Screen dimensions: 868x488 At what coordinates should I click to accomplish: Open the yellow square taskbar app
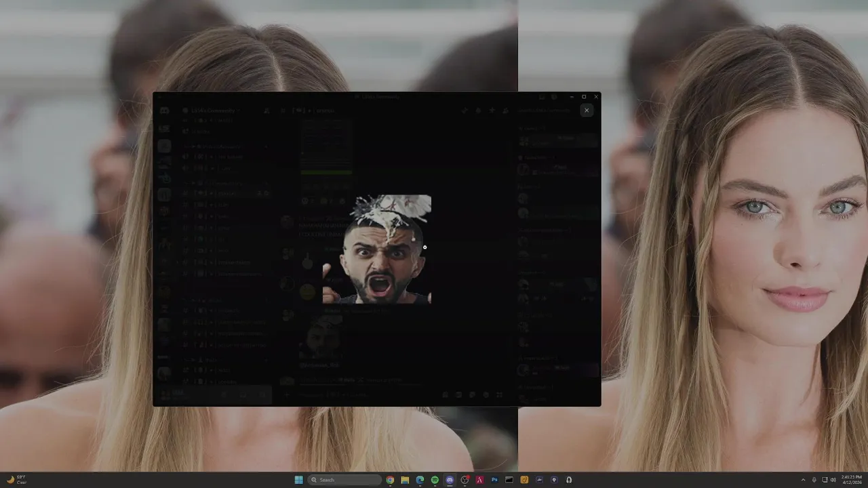point(524,480)
